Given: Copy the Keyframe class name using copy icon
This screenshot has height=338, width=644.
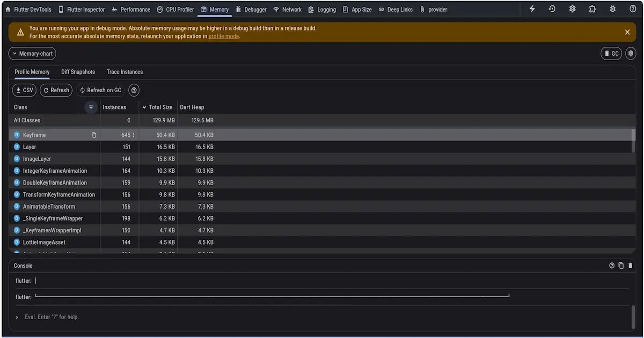Looking at the screenshot, I should click(x=94, y=135).
